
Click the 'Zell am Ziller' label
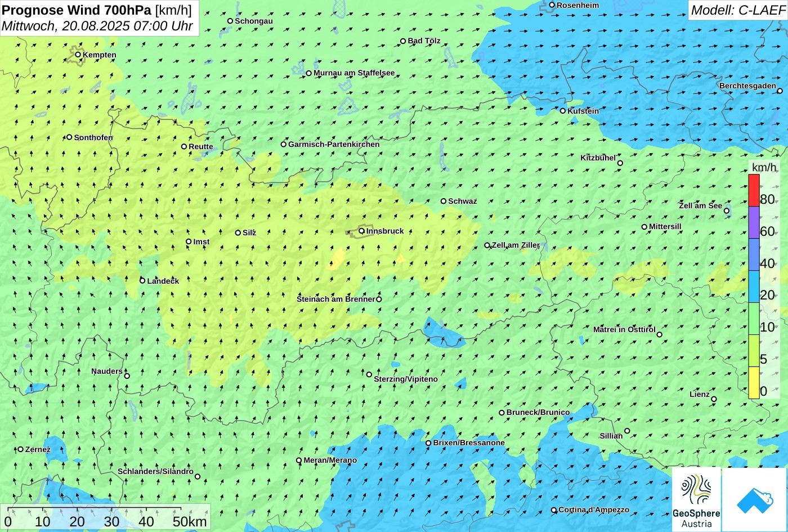(x=516, y=245)
